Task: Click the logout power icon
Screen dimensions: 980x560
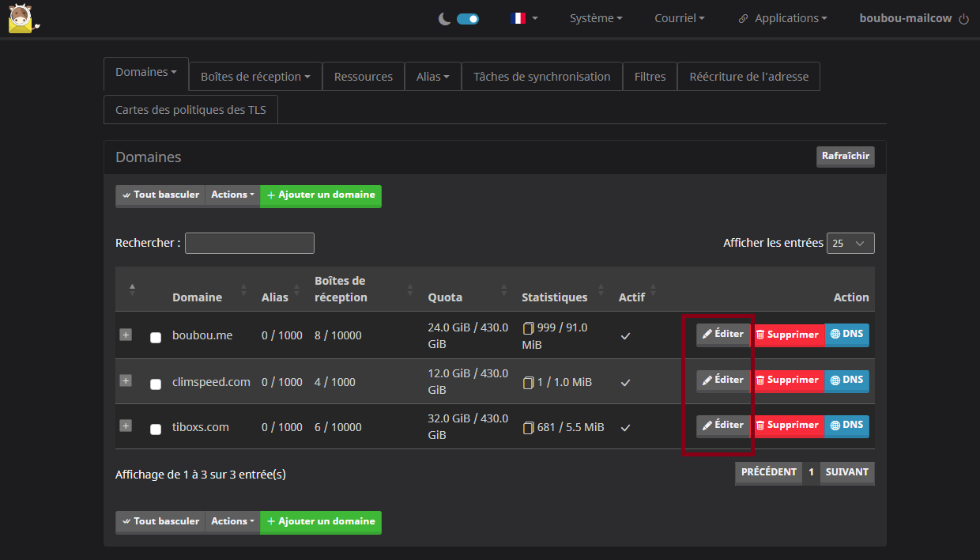Action: pos(963,19)
